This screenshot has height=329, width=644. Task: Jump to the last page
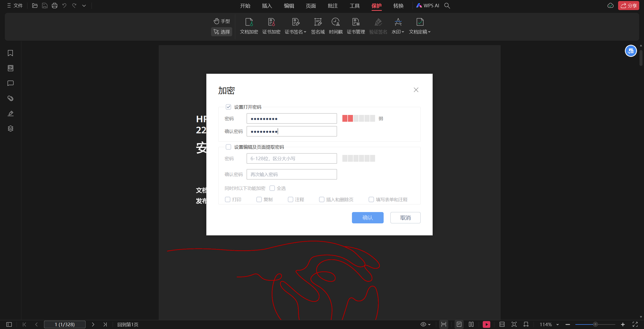(105, 324)
